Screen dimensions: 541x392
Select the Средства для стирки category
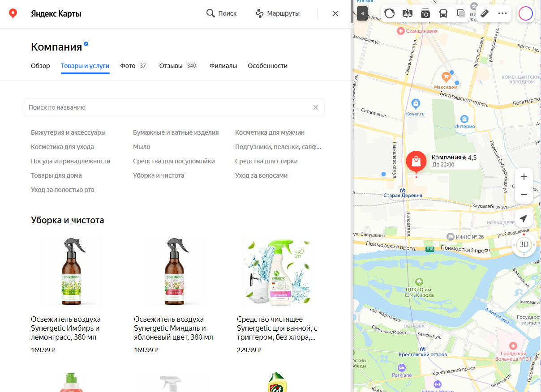point(266,161)
